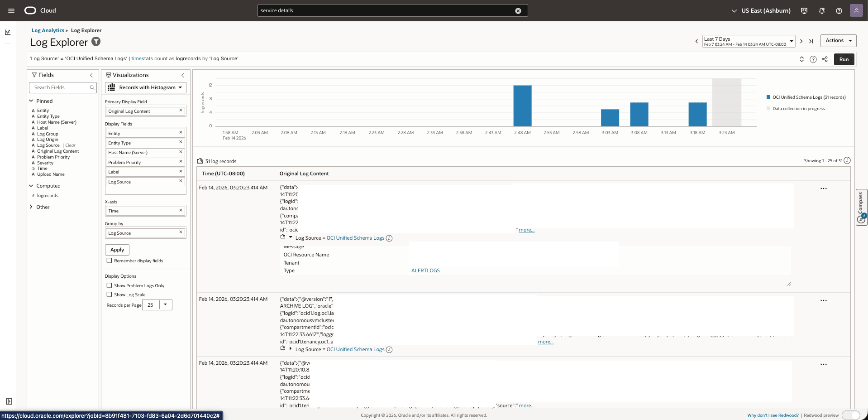
Task: Click the query text editor
Action: coord(412,59)
